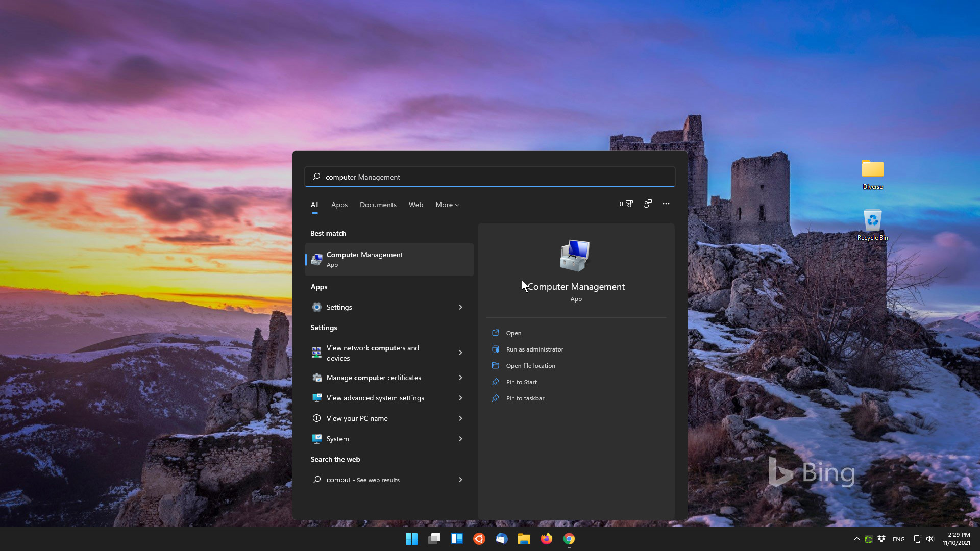Open the Outlook mail icon on taskbar
980x551 pixels.
point(502,539)
